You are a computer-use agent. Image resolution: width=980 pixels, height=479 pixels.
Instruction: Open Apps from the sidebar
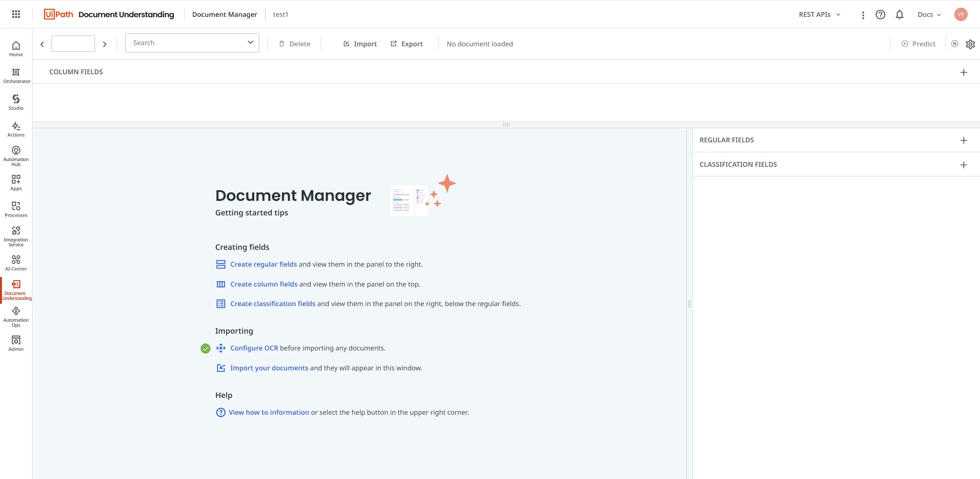coord(16,183)
